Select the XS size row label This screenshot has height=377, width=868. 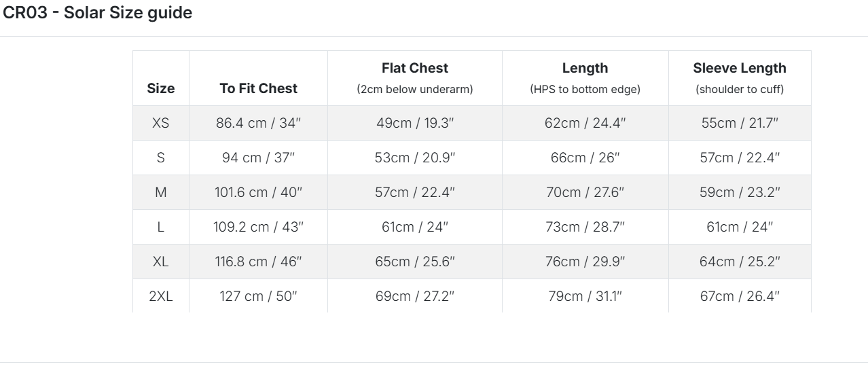point(161,123)
